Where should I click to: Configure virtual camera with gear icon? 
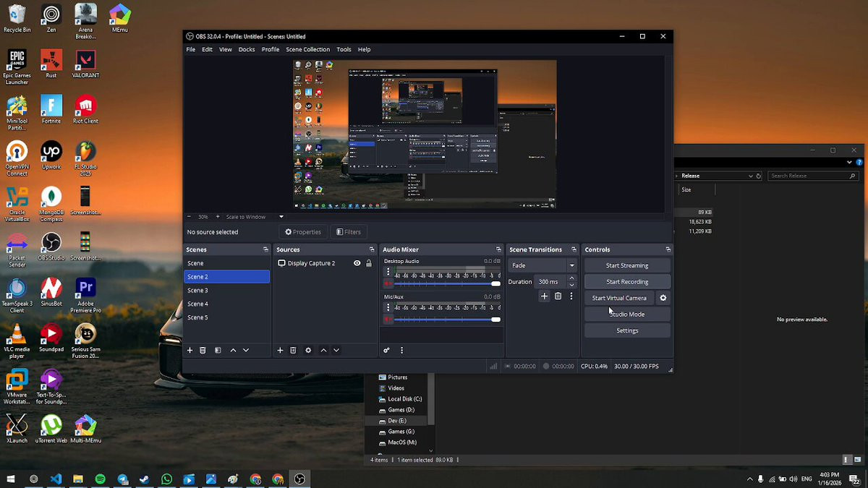click(x=663, y=298)
